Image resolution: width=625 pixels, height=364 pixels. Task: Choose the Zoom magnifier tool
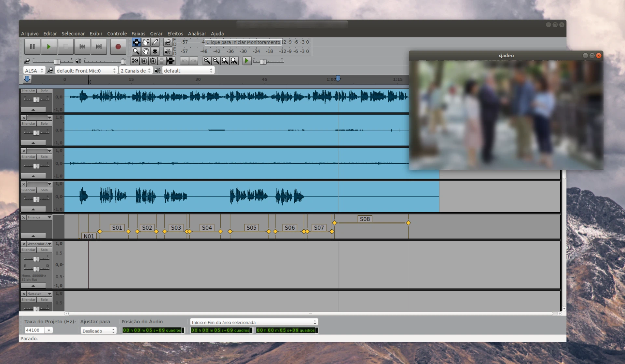pyautogui.click(x=136, y=51)
